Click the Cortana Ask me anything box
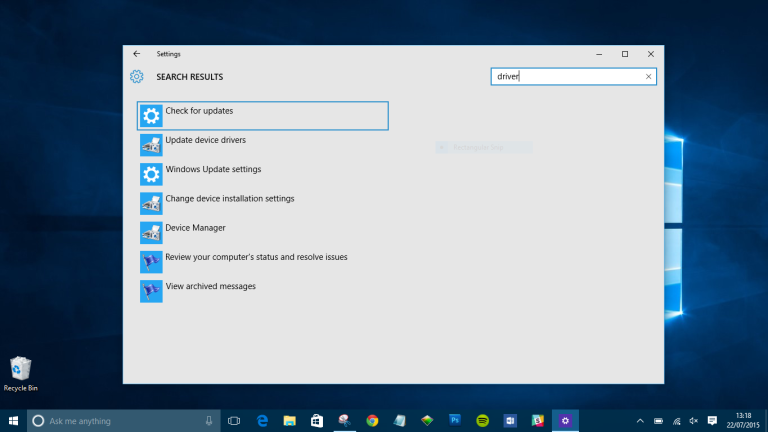This screenshot has height=432, width=768. tap(123, 421)
